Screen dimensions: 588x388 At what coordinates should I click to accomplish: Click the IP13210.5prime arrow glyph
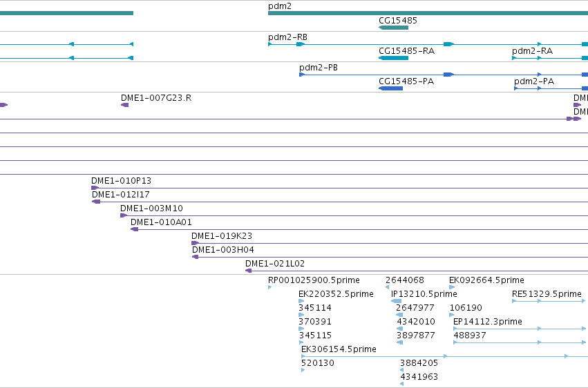point(396,301)
